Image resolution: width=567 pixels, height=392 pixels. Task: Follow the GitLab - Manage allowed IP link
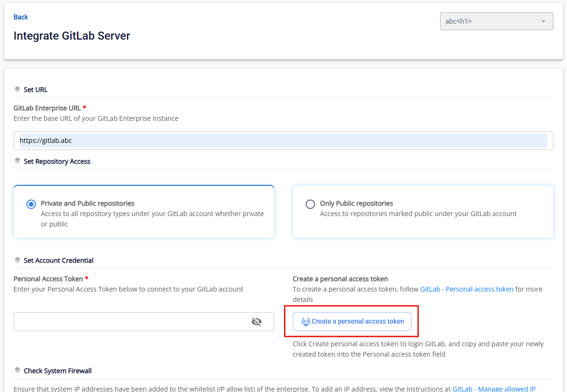[x=494, y=389]
